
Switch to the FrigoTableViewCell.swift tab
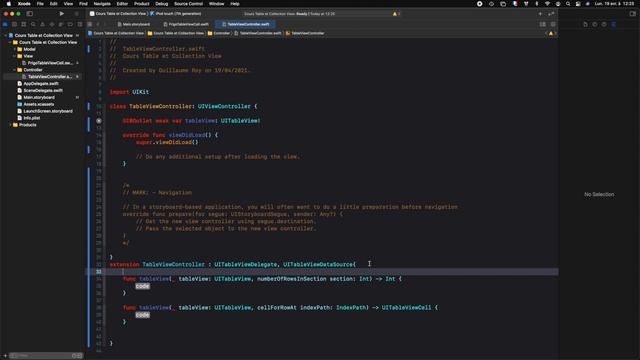tap(186, 24)
